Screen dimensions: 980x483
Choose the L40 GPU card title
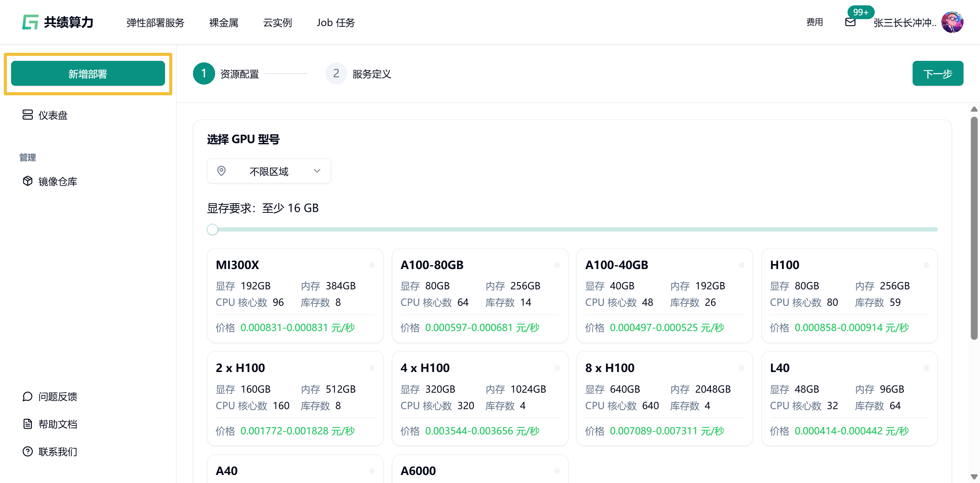click(x=780, y=368)
